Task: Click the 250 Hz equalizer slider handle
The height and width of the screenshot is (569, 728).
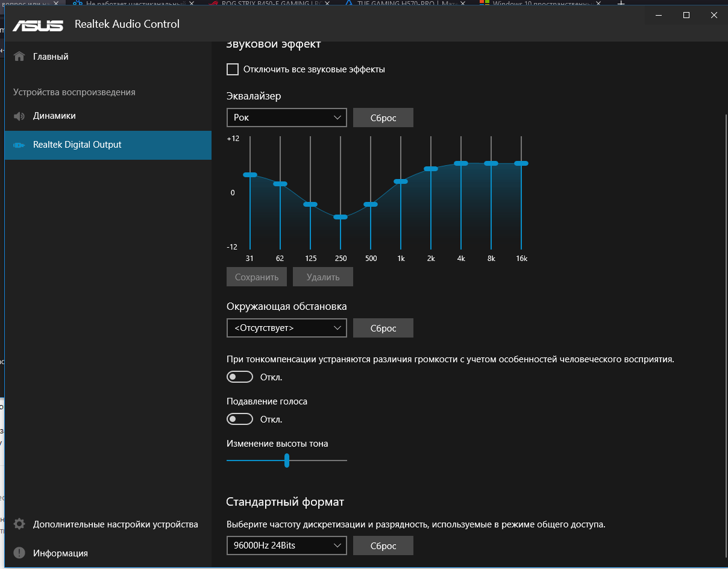Action: click(x=340, y=217)
